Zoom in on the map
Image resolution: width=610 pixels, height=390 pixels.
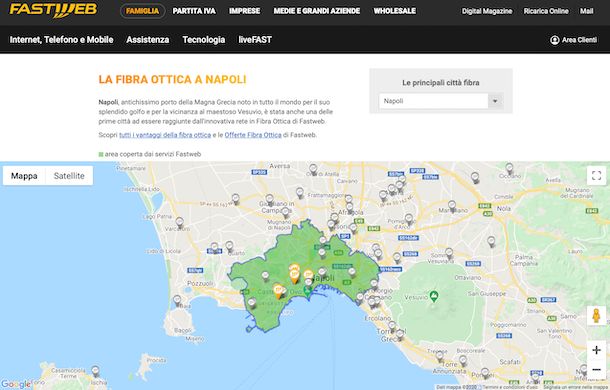[596, 350]
